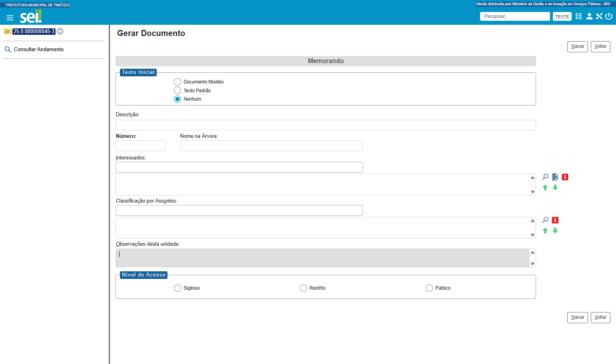
Task: Click the Voltar button above the Memorando header
Action: coord(600,47)
